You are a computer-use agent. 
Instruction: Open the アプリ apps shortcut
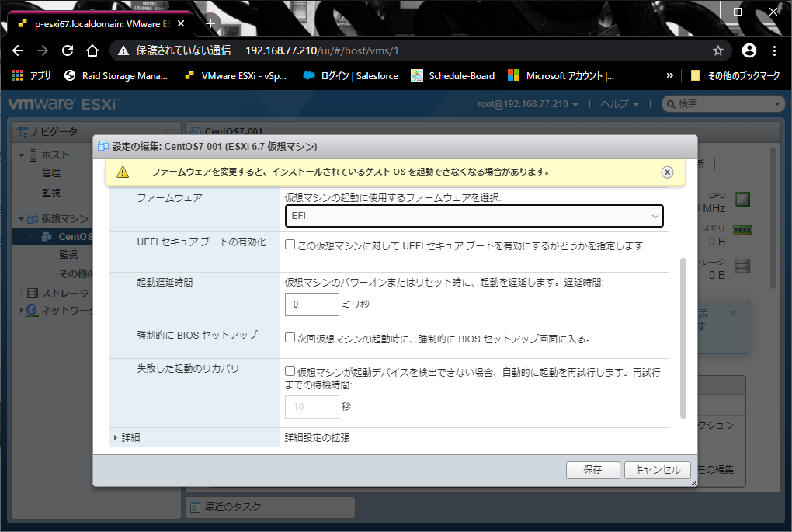pyautogui.click(x=32, y=76)
